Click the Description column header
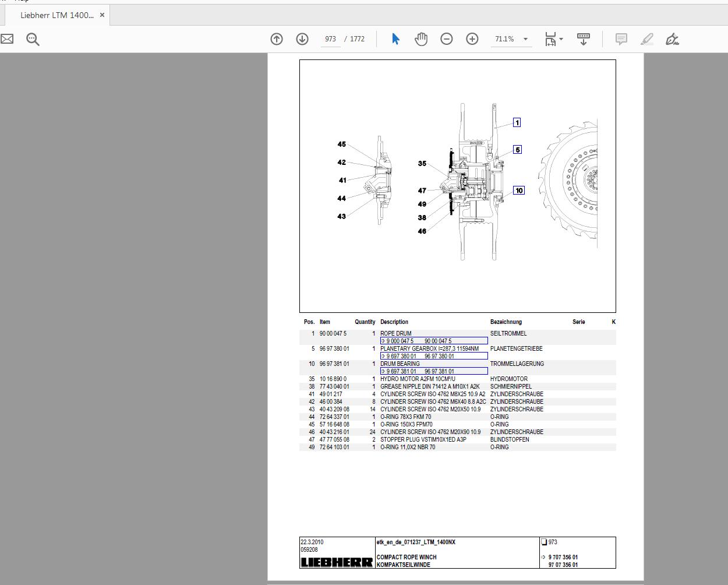 [394, 322]
